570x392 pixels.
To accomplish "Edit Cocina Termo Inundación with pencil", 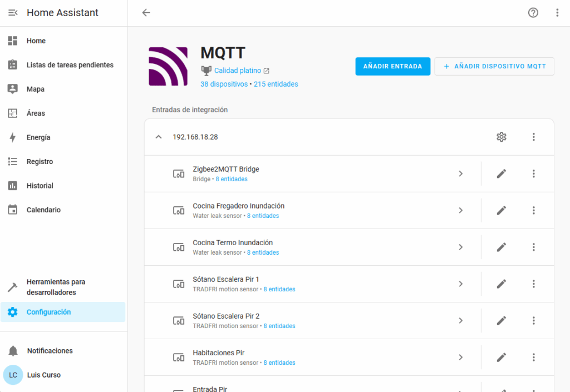I will tap(502, 247).
